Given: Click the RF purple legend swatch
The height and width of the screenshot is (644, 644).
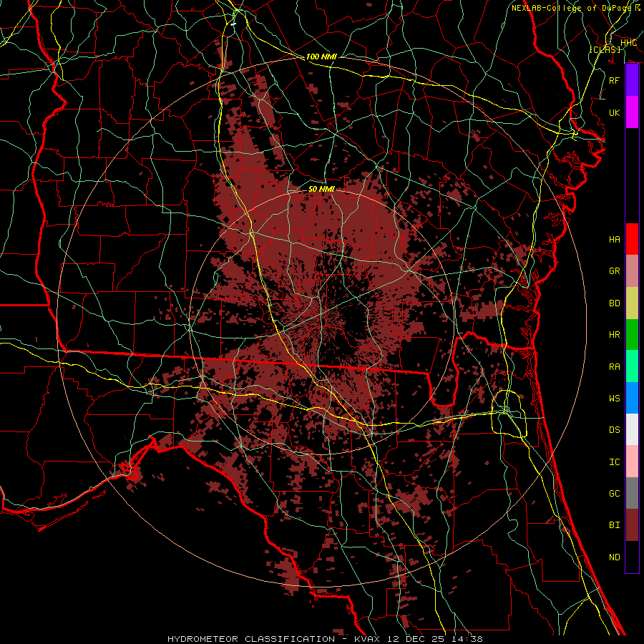Looking at the screenshot, I should click(632, 80).
